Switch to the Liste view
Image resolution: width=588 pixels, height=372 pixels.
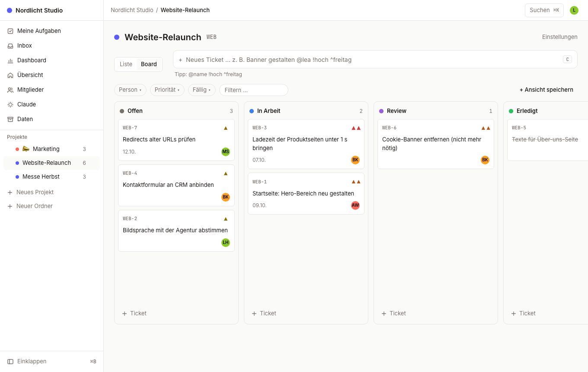tap(126, 64)
